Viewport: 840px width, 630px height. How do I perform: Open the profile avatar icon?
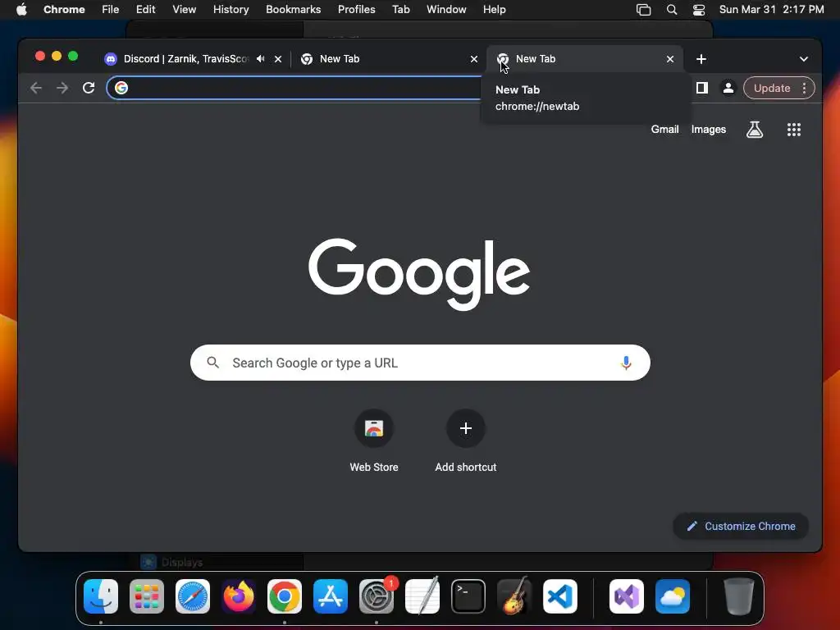(728, 88)
